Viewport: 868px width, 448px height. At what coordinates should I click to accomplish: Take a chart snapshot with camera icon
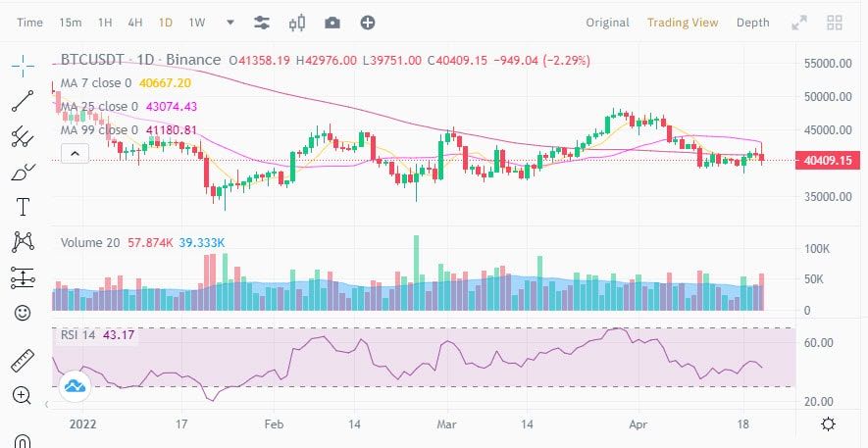(332, 23)
